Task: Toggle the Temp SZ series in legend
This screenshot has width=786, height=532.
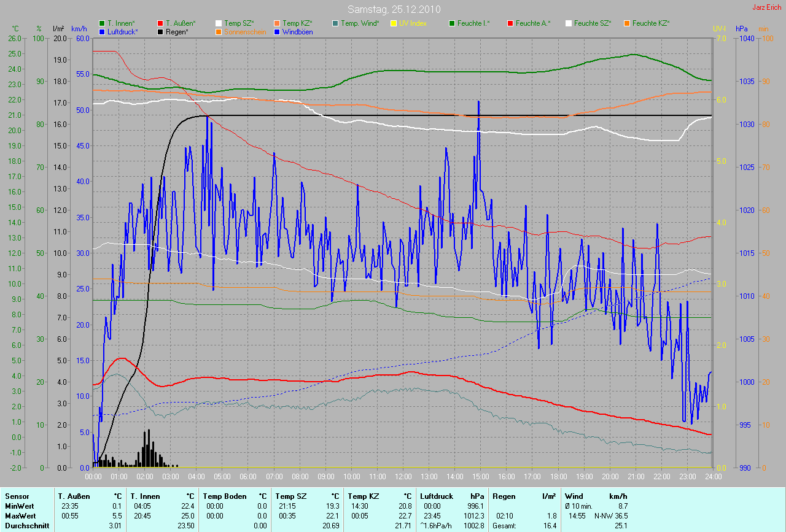Action: (x=236, y=23)
